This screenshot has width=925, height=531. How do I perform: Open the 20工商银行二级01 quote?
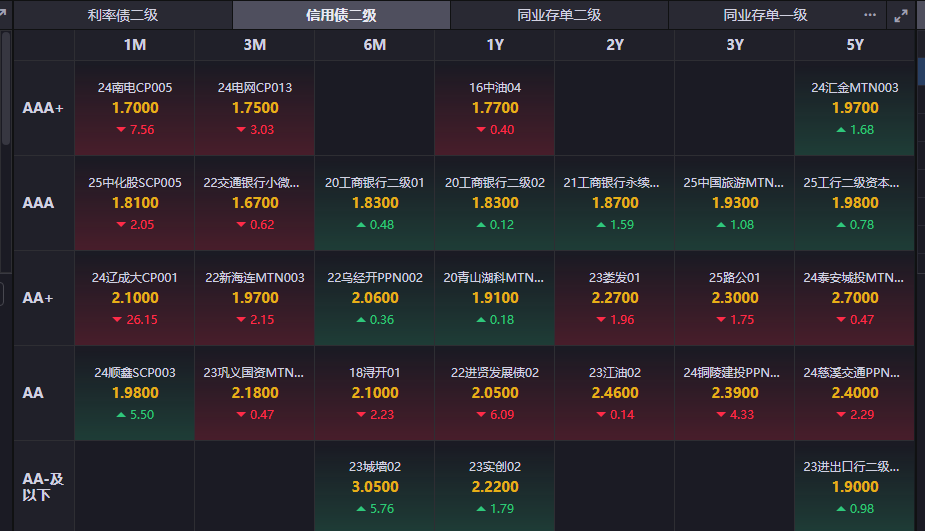[x=375, y=203]
